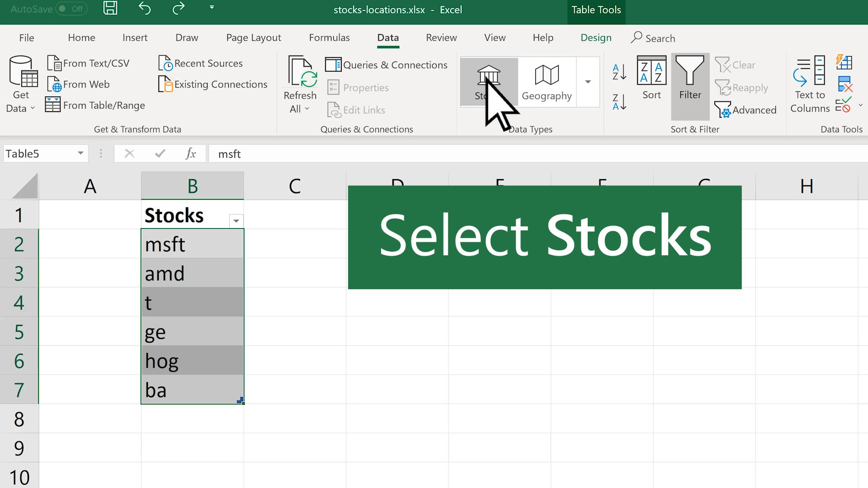868x488 pixels.
Task: Click the Data tab in ribbon
Action: coord(388,38)
